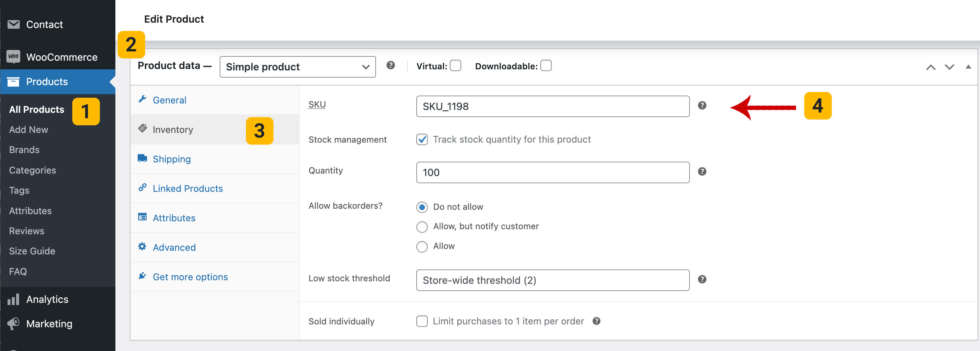
Task: Click the help icon next to SKU field
Action: [702, 106]
